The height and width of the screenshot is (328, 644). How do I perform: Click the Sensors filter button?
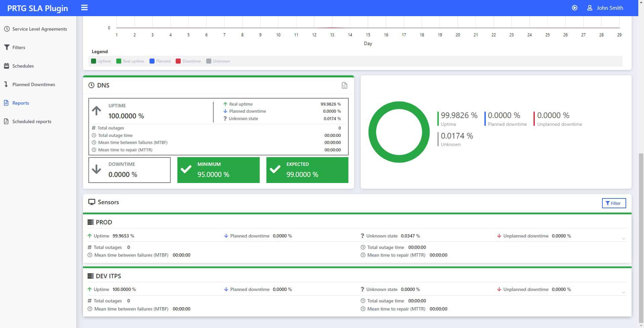click(614, 203)
